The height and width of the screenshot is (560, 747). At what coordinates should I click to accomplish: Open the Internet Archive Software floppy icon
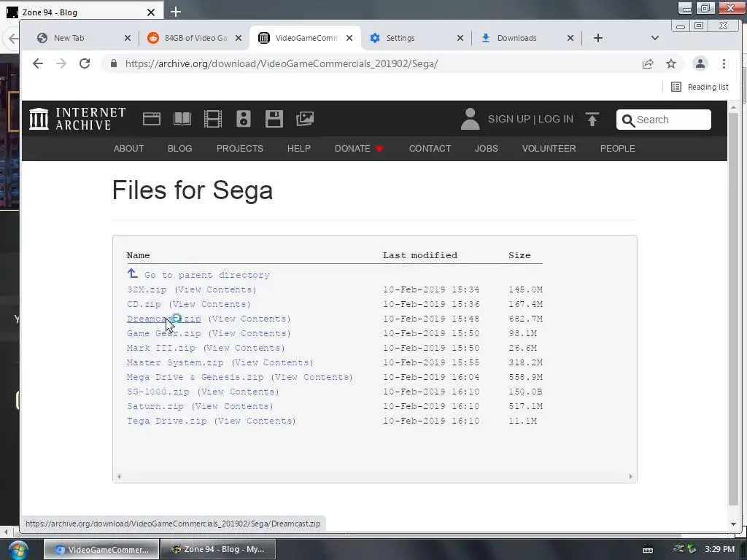click(274, 119)
